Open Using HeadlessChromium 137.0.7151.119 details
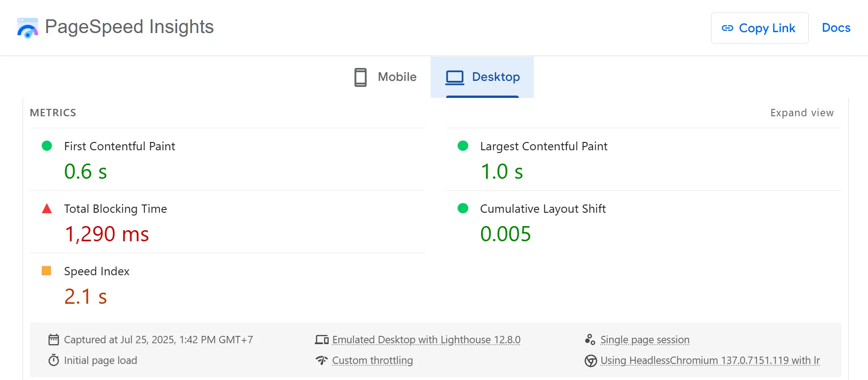The height and width of the screenshot is (380, 868). point(710,360)
